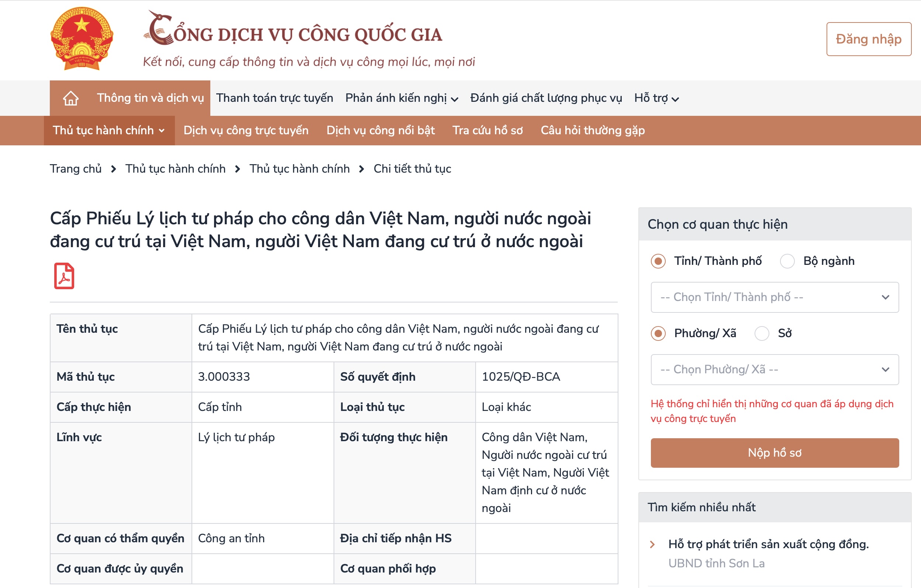
Task: Select the Sở radio option
Action: coord(762,333)
